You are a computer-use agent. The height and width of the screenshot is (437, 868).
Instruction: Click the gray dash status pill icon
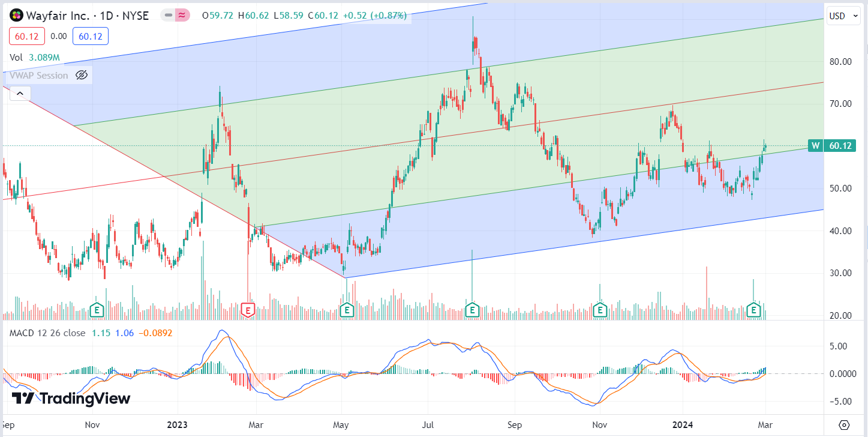168,16
